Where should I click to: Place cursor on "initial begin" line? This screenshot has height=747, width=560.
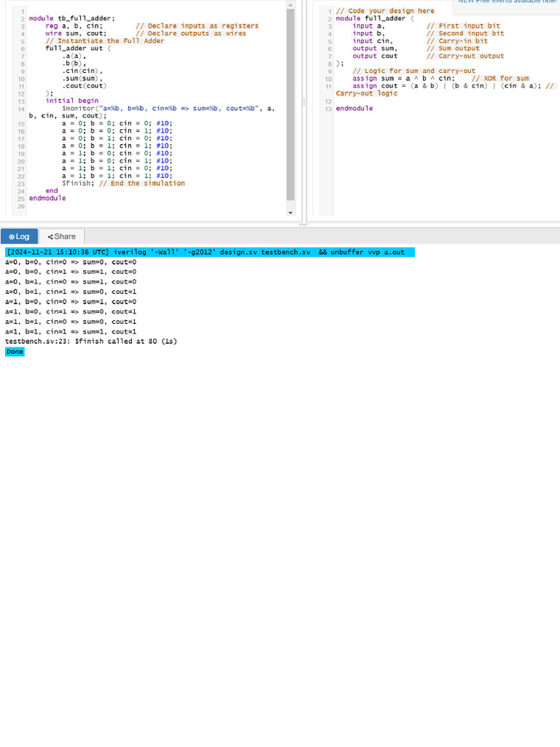pyautogui.click(x=71, y=101)
